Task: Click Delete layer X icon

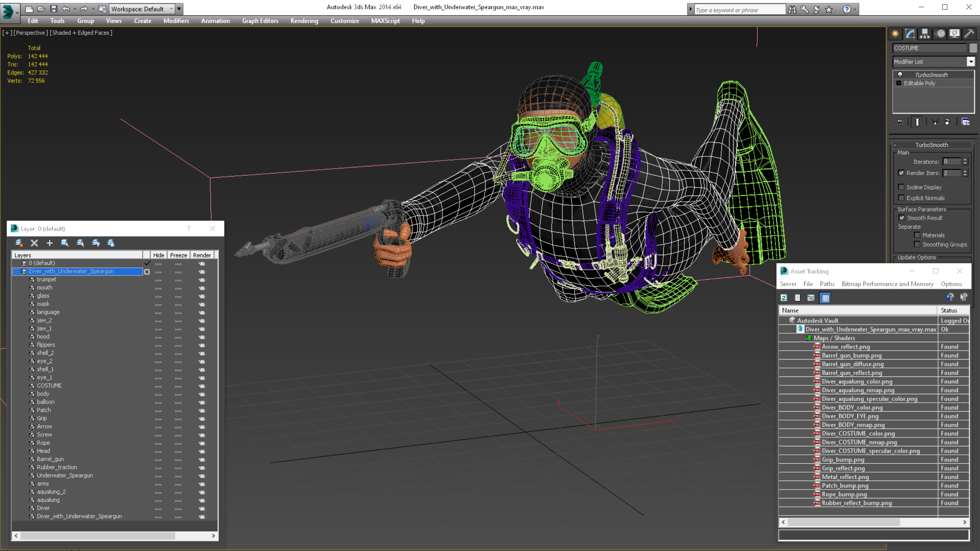Action: (34, 243)
